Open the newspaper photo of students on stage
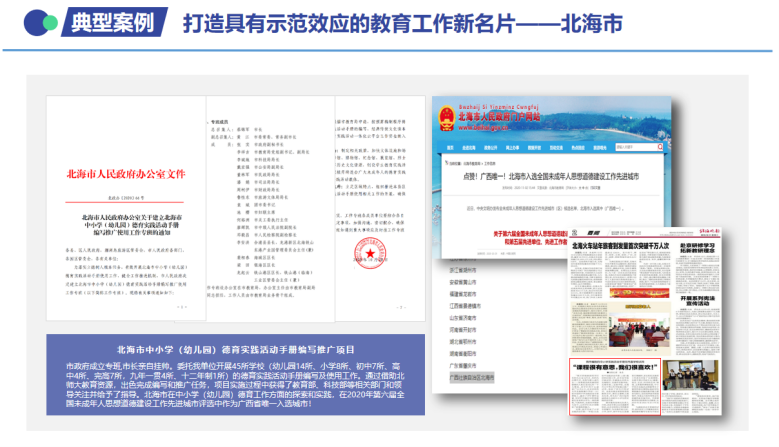This screenshot has width=779, height=447. (x=691, y=375)
